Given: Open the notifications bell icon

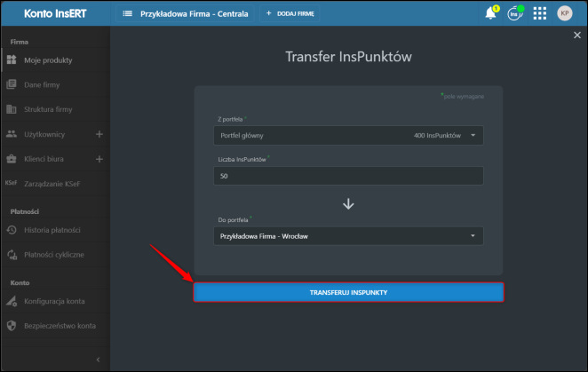Looking at the screenshot, I should click(x=490, y=13).
